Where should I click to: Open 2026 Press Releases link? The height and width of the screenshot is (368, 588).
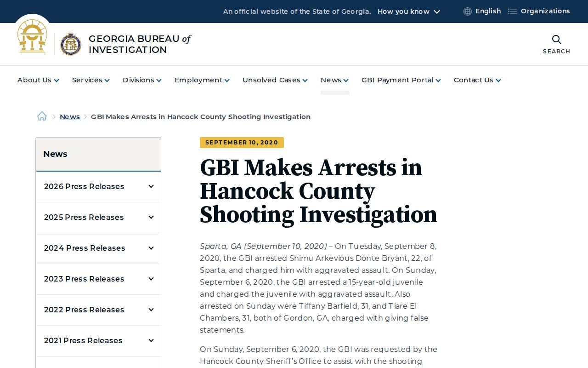(x=84, y=186)
